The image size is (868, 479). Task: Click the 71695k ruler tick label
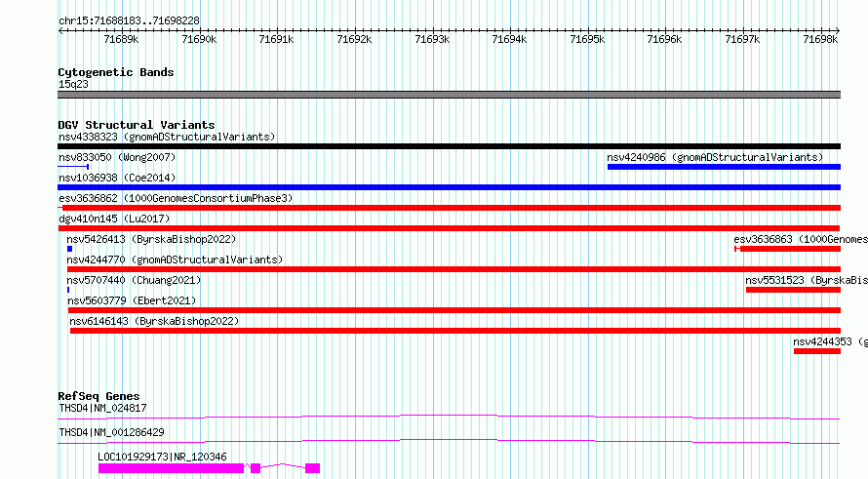coord(587,39)
